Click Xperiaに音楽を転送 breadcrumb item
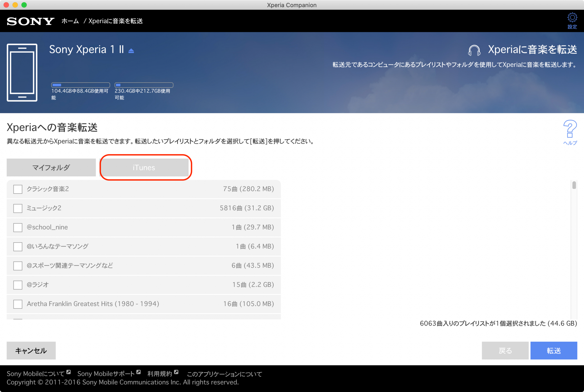This screenshot has height=392, width=584. pos(116,21)
